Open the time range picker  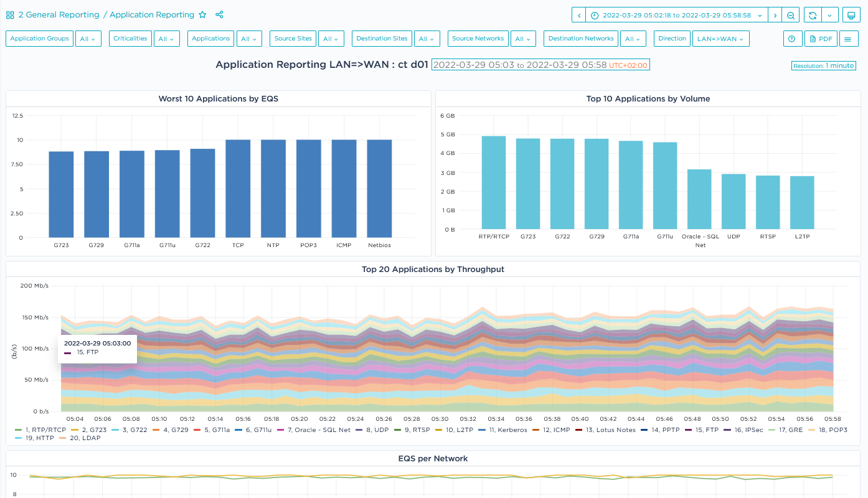[x=676, y=16]
